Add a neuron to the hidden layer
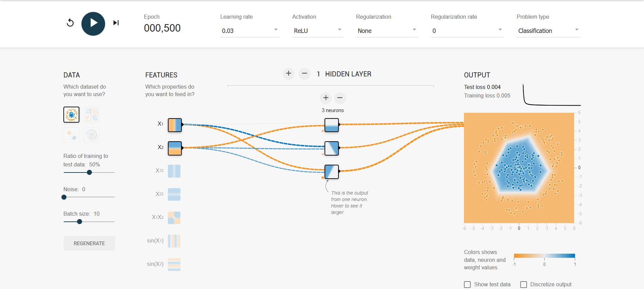Viewport: 644px width, 289px height. point(326,98)
